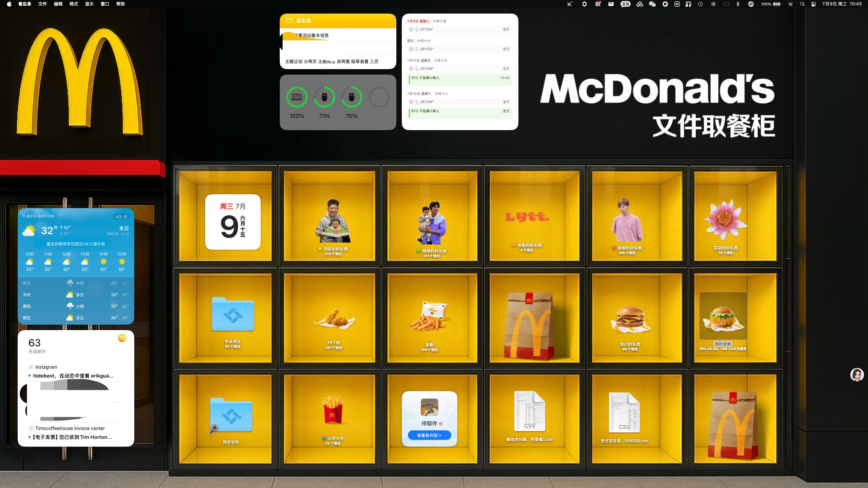Screen dimensions: 868x488
Task: Click second mouse battery 70% ring
Action: [351, 97]
